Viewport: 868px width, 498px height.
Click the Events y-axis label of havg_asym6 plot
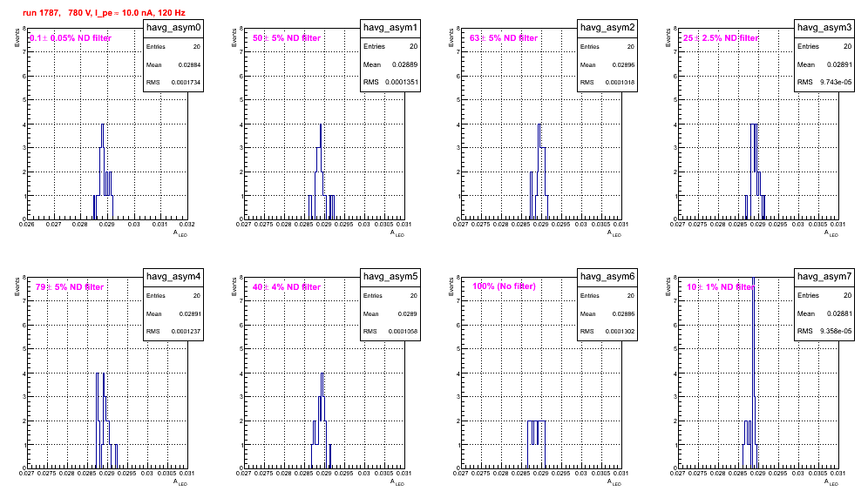pyautogui.click(x=451, y=286)
